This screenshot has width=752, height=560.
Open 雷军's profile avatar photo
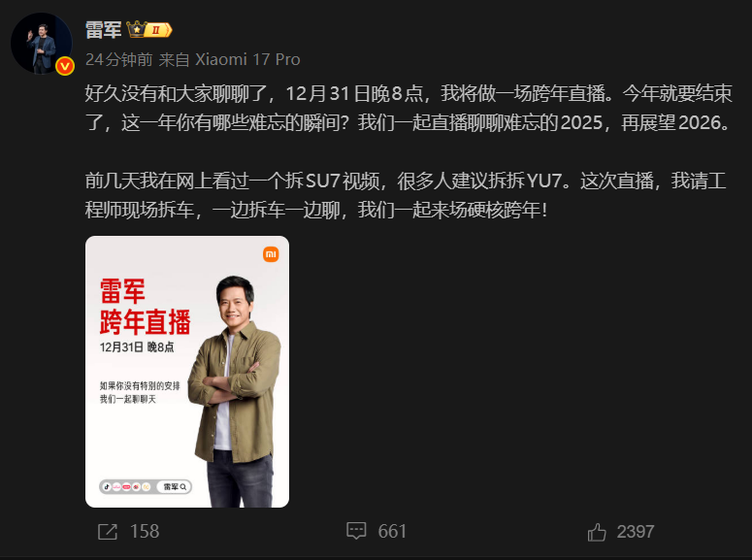point(42,43)
